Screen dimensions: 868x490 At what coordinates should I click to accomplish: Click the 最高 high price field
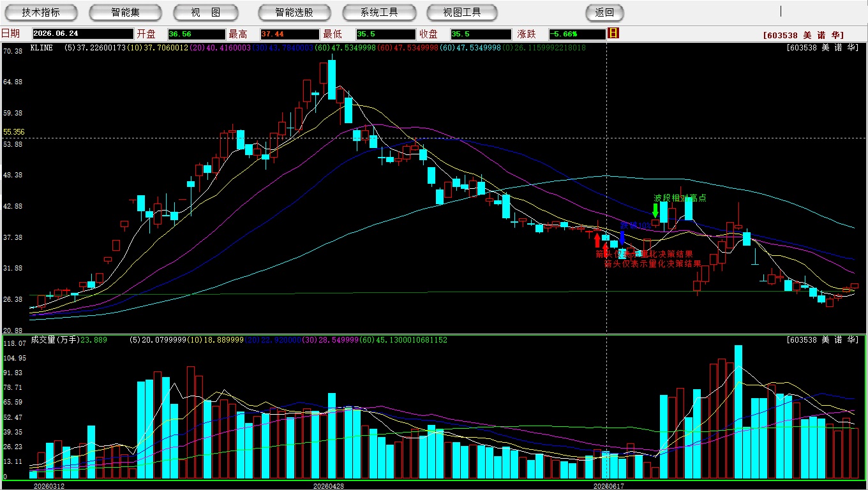289,34
